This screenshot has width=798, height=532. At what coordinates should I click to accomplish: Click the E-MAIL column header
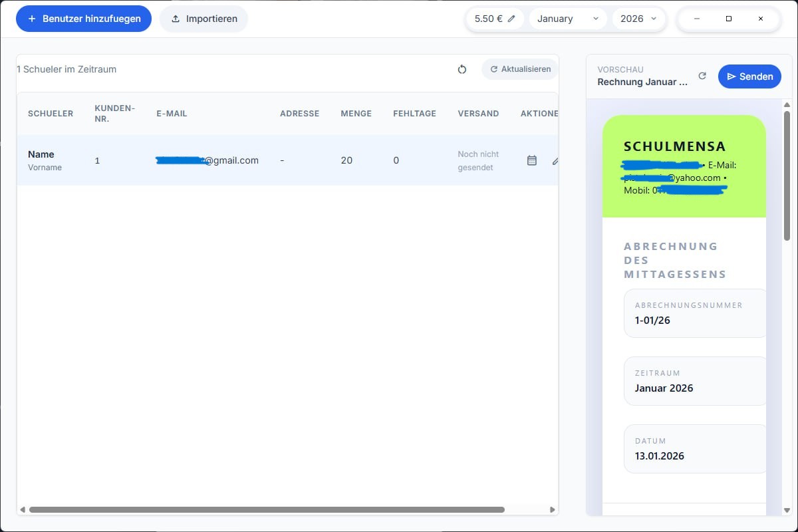point(172,114)
